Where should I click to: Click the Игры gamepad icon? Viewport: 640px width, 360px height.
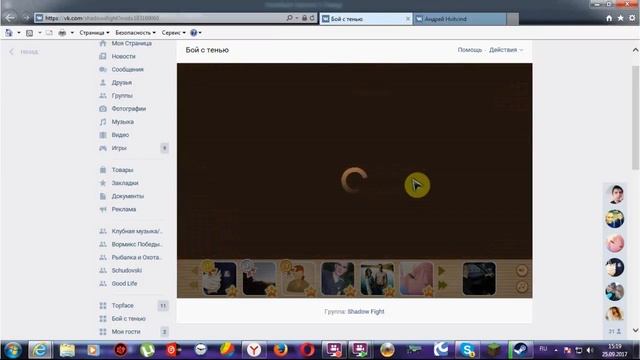tap(103, 148)
